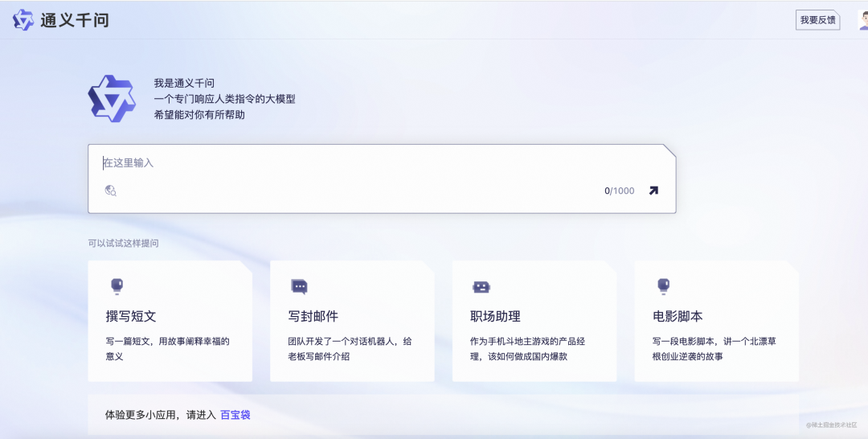Screen dimensions: 868x439
Task: Toggle the globe web search icon
Action: coord(111,191)
